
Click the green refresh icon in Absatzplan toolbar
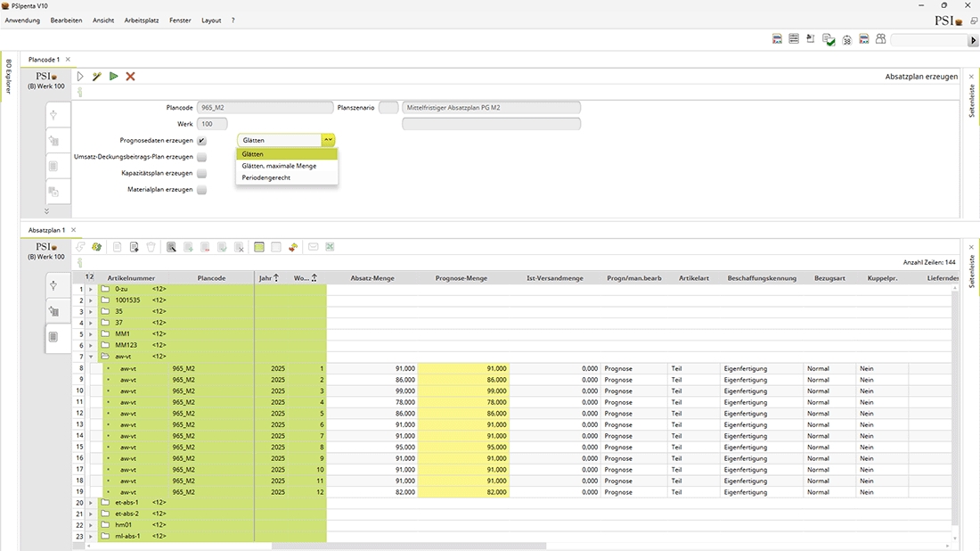tap(96, 247)
